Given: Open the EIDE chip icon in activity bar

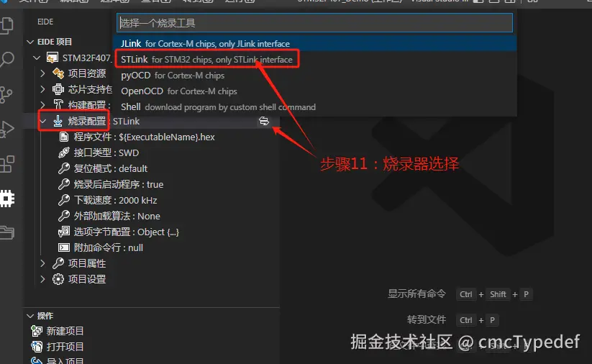Looking at the screenshot, I should pyautogui.click(x=6, y=199).
